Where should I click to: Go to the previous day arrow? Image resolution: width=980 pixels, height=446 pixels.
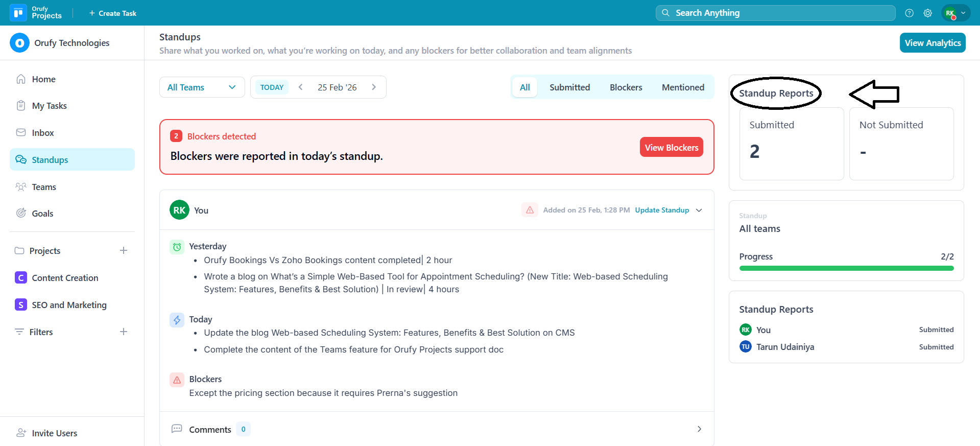[301, 87]
